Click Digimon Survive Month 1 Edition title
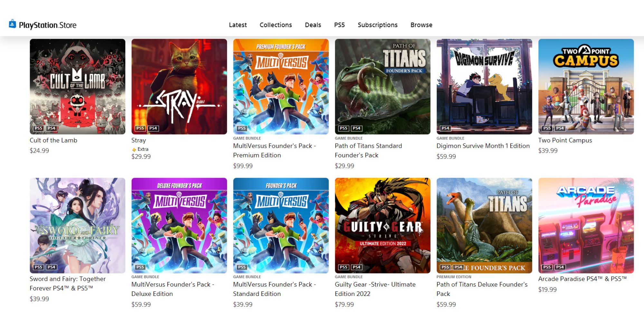This screenshot has height=322, width=644. (483, 146)
